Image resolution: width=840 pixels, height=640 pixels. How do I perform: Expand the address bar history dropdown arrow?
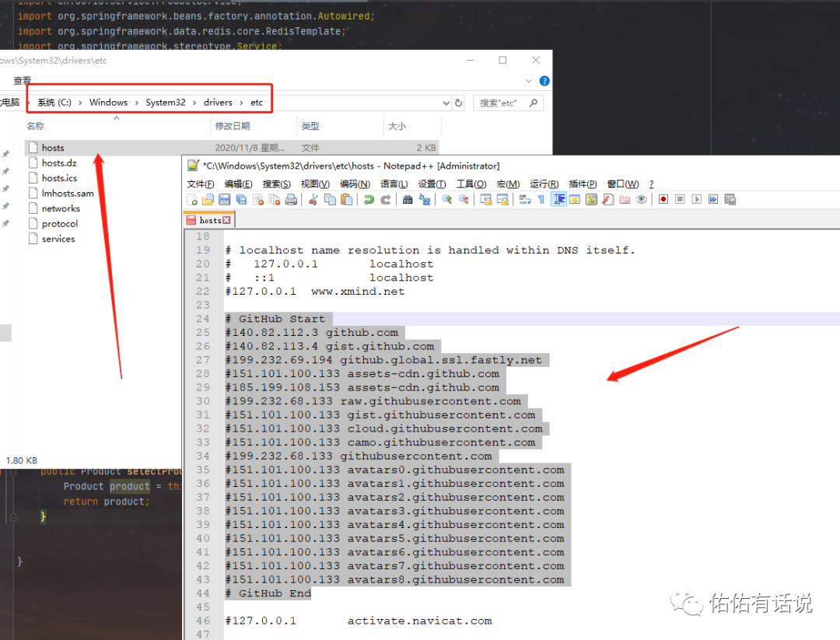click(x=446, y=103)
